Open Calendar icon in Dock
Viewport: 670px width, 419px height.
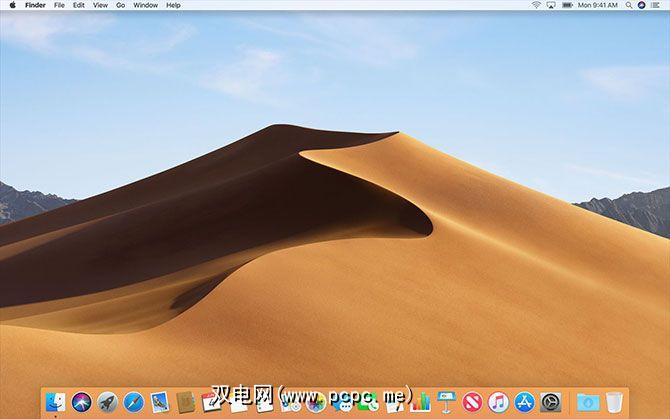(212, 402)
